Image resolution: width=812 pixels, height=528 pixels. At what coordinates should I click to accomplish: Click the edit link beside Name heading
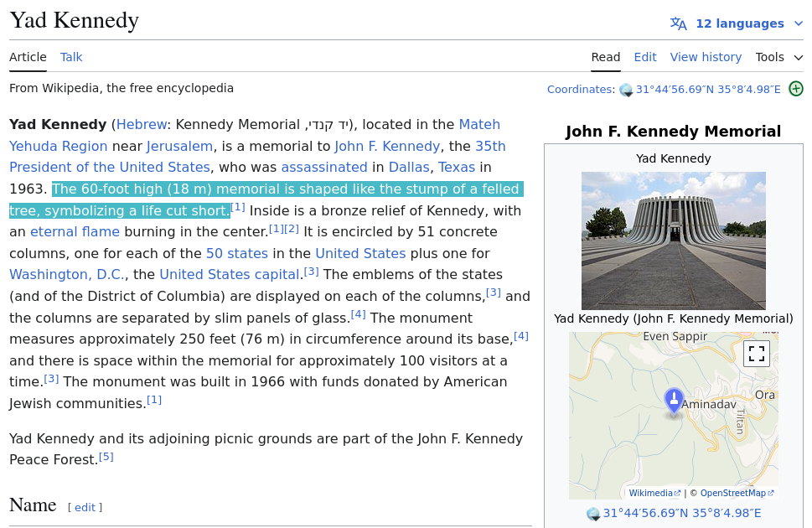click(85, 507)
